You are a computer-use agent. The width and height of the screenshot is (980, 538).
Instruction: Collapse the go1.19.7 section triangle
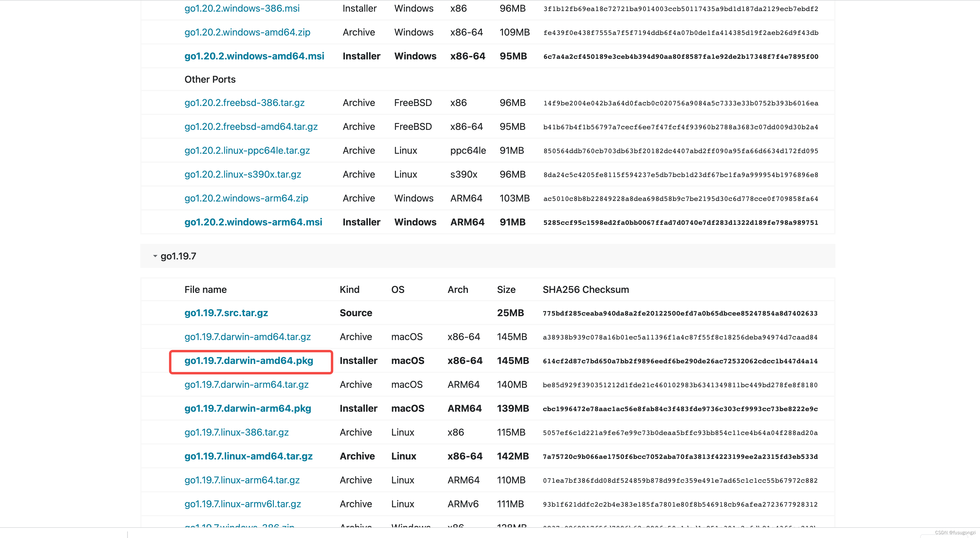[155, 256]
